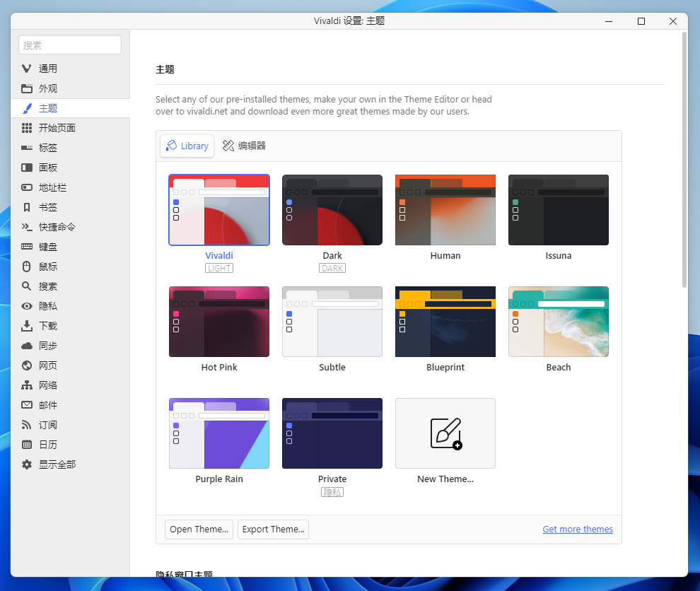700x591 pixels.
Task: Click the bookmark icon beside 书签
Action: [27, 207]
